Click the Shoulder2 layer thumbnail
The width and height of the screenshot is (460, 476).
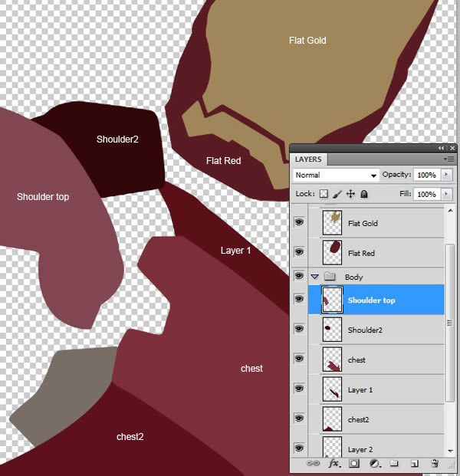click(332, 330)
